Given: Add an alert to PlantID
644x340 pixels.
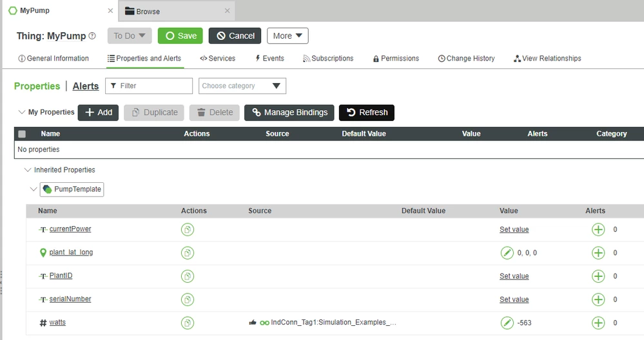Looking at the screenshot, I should 598,276.
